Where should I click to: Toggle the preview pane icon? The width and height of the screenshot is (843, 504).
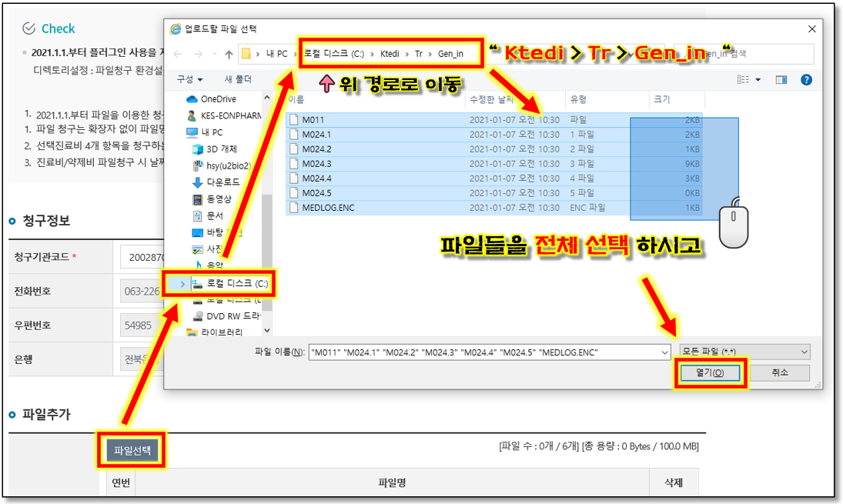coord(781,79)
